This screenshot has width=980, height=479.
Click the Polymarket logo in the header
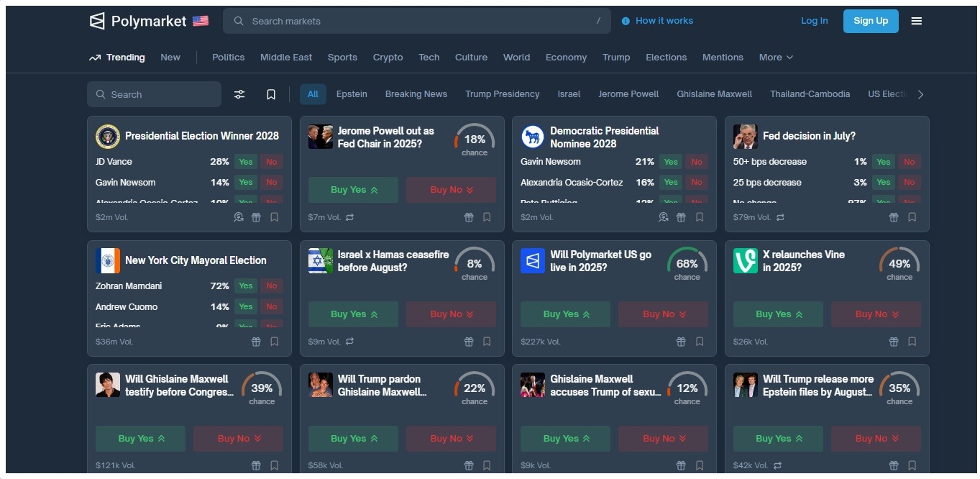tap(137, 21)
